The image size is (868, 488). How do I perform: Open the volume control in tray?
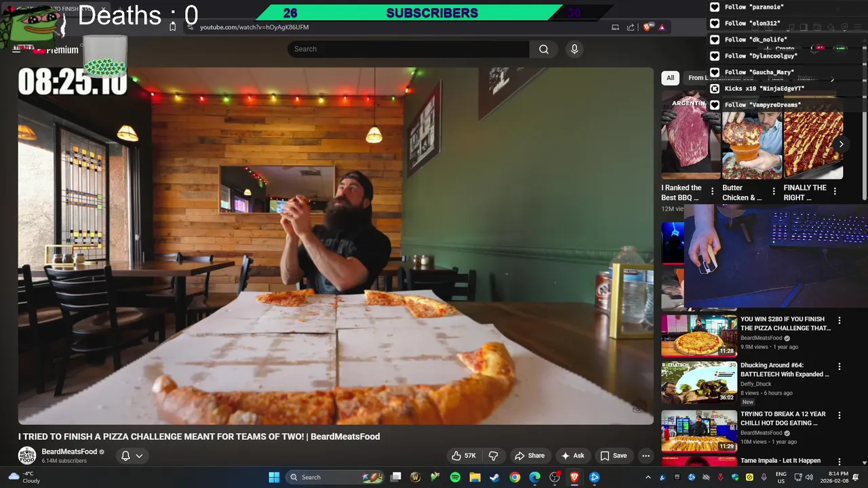(x=809, y=477)
